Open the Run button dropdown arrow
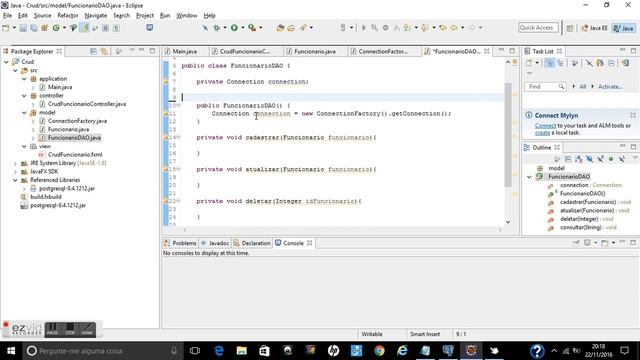640x360 pixels. click(242, 28)
